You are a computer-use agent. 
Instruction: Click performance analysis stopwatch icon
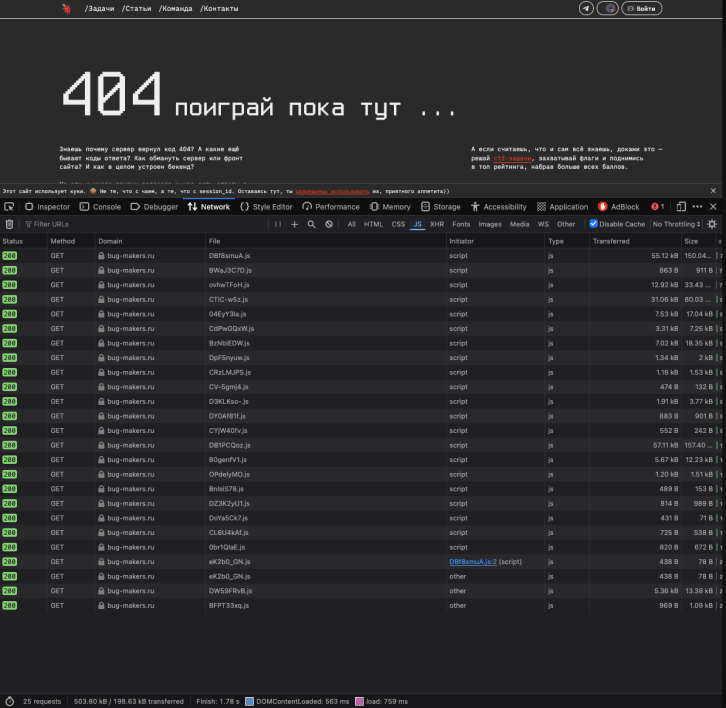point(9,701)
